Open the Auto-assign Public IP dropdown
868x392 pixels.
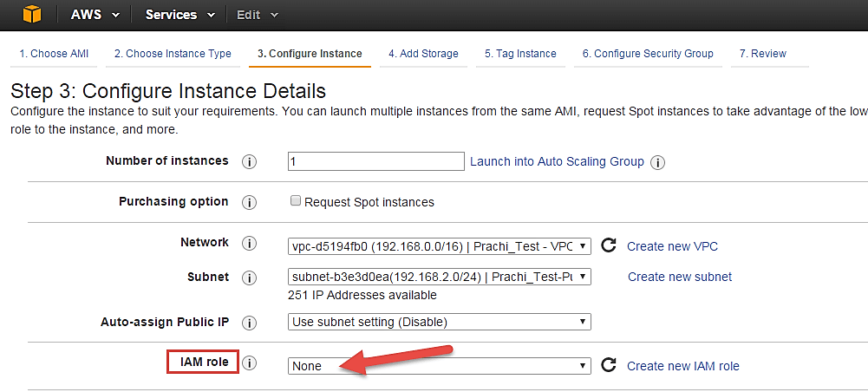440,322
